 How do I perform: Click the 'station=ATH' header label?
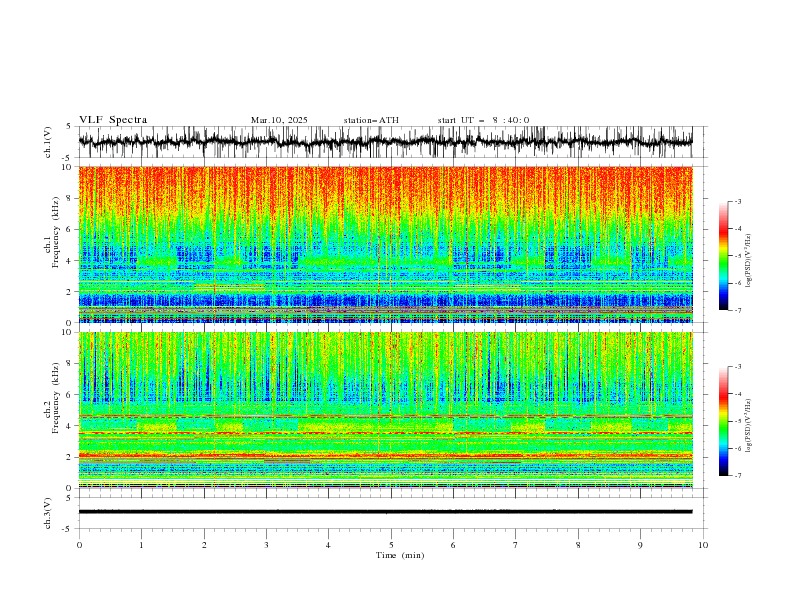point(371,120)
